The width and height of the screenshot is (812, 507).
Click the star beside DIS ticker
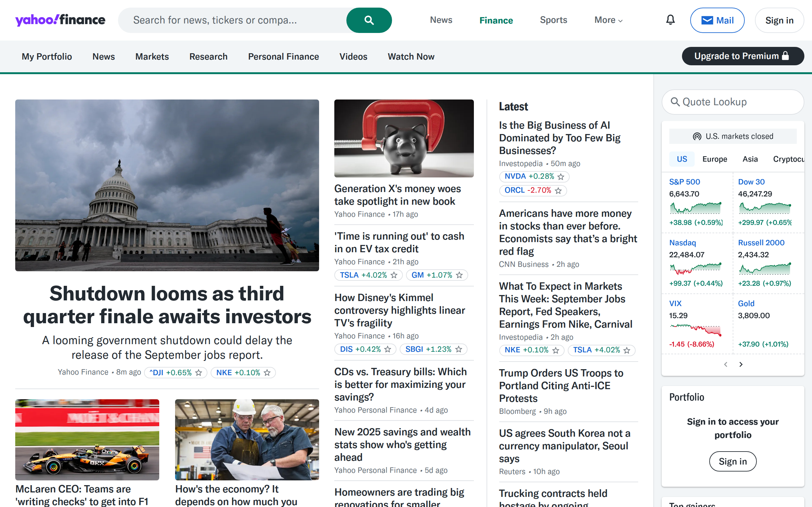click(x=388, y=350)
